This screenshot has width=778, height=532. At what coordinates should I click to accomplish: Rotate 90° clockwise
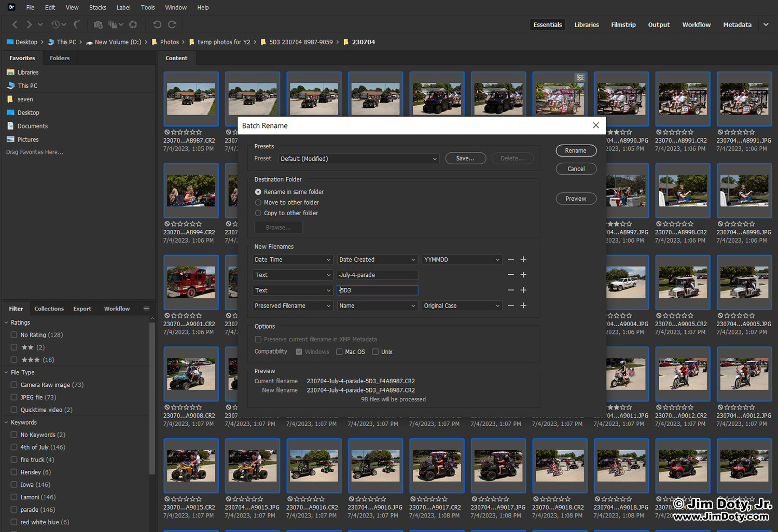(x=172, y=24)
